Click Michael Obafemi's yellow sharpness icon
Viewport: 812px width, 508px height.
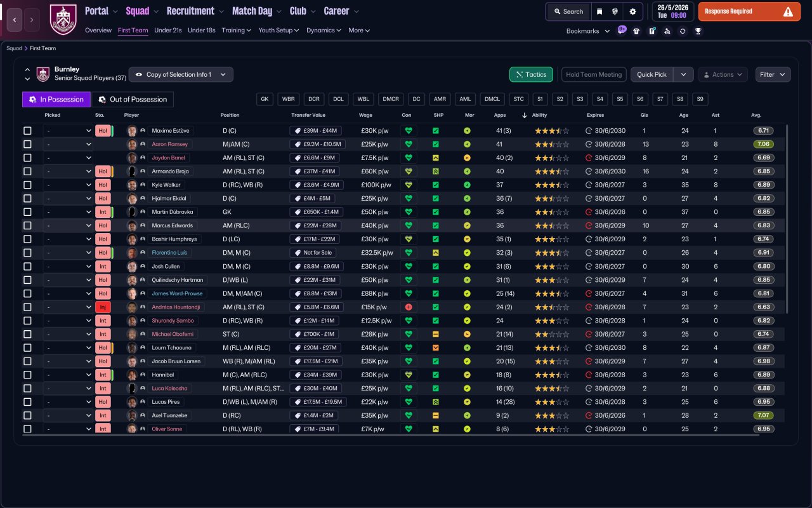click(x=436, y=334)
